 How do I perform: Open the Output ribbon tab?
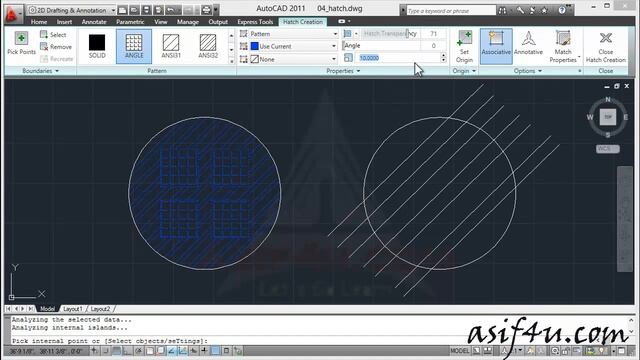click(x=218, y=22)
